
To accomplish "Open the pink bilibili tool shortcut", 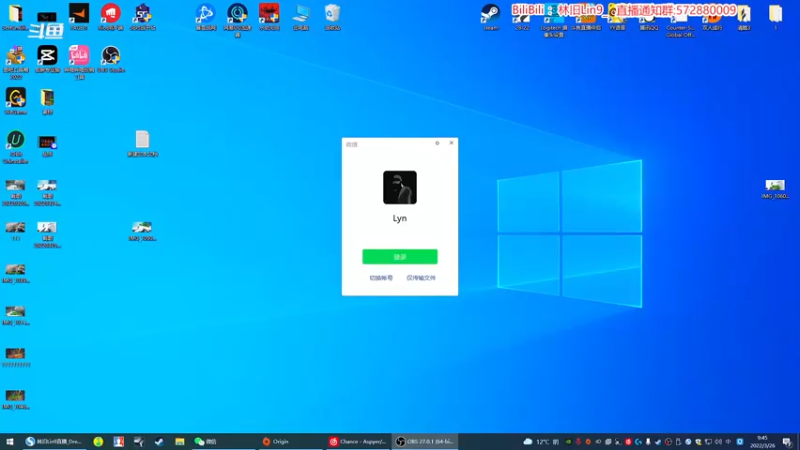I will (79, 62).
